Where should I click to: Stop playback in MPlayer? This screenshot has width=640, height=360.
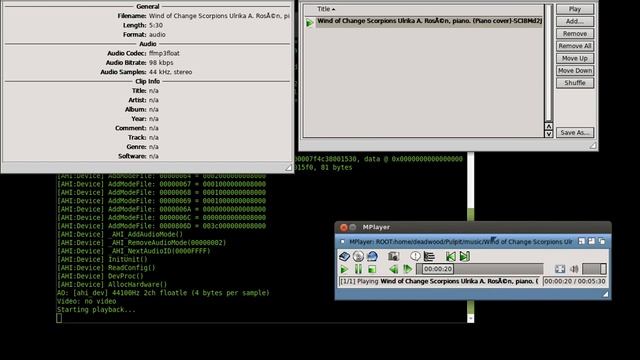click(x=372, y=269)
